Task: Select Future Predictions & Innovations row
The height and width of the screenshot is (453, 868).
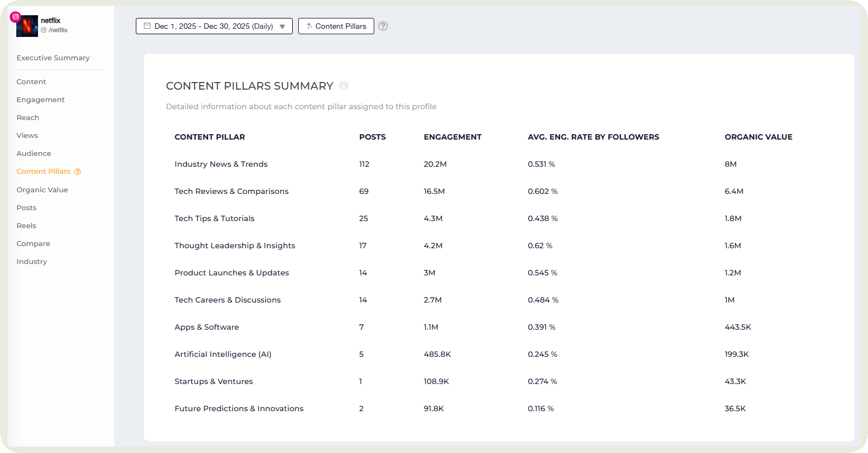Action: click(x=499, y=408)
